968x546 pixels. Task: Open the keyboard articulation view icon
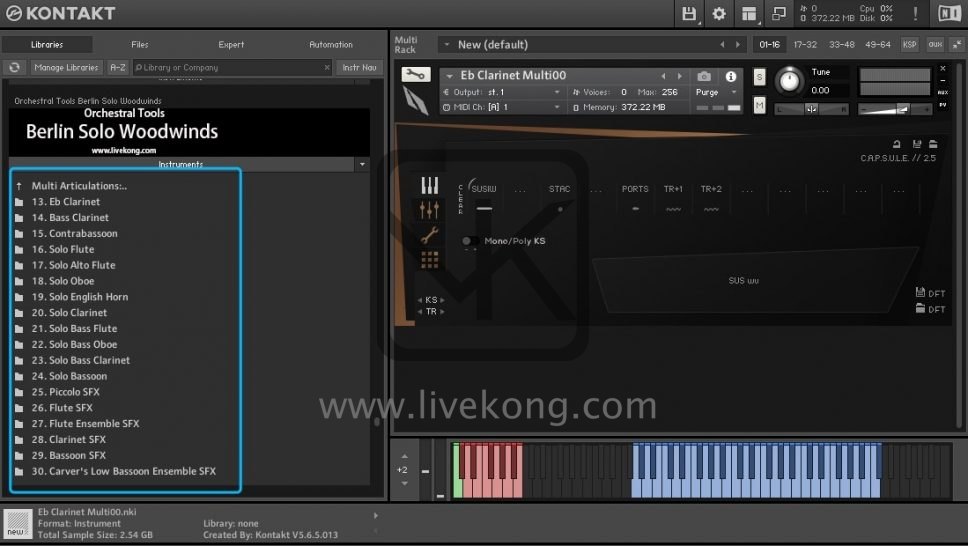[430, 185]
